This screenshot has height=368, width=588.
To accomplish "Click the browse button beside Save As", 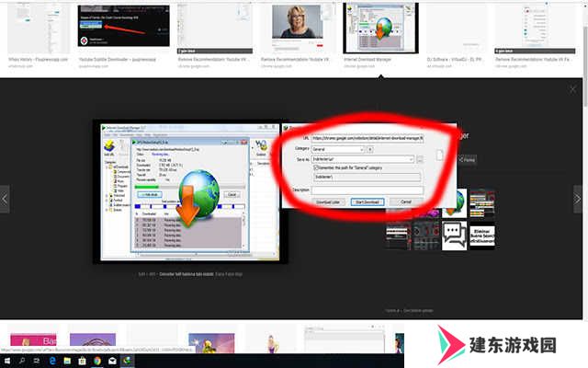I will coord(420,159).
